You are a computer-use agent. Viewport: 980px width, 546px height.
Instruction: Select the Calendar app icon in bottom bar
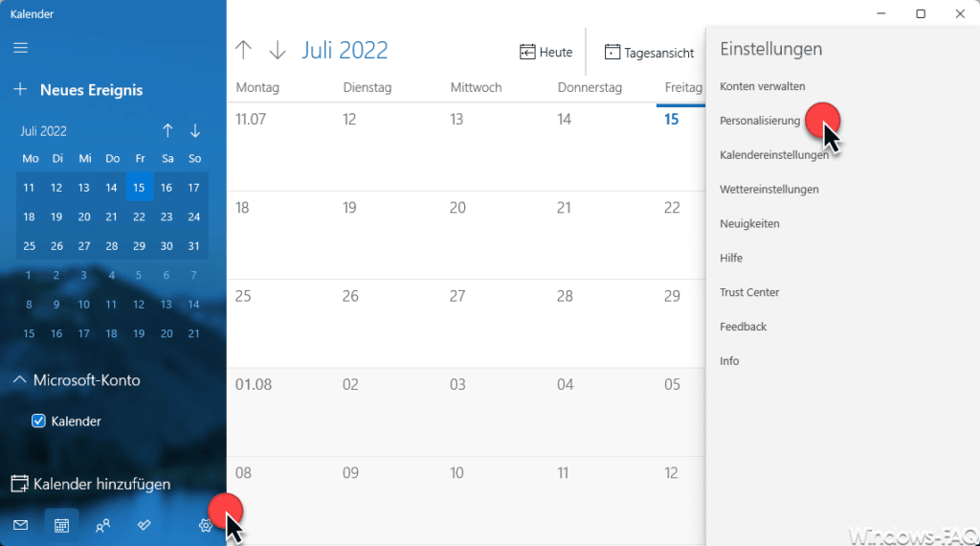point(61,525)
